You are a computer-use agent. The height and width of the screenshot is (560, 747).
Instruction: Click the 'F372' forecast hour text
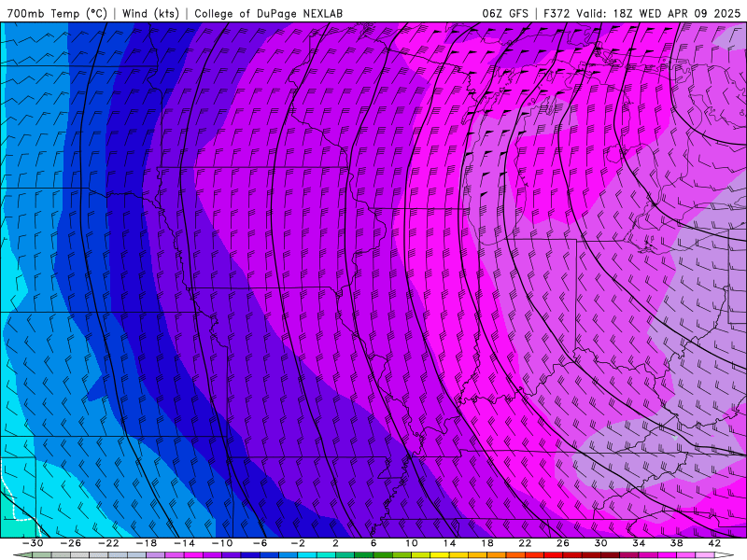click(x=557, y=13)
